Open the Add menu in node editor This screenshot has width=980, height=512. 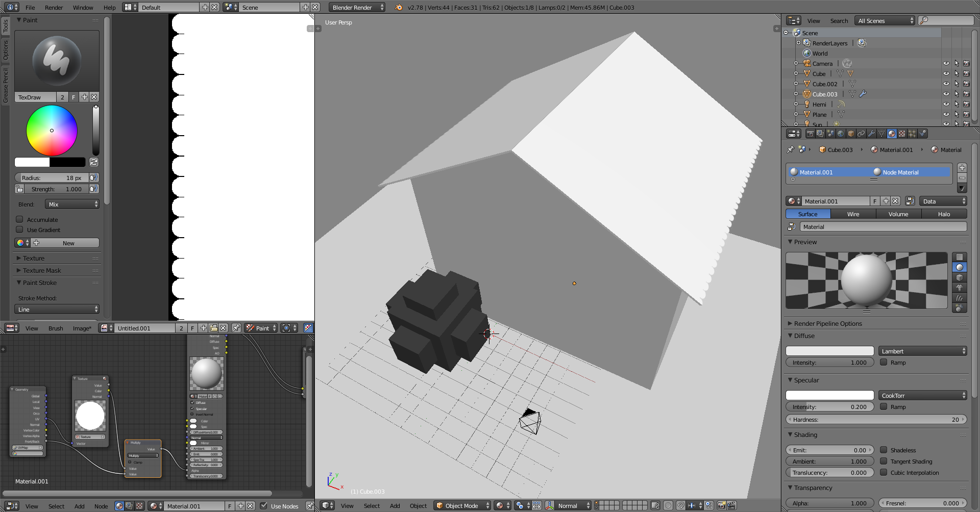pyautogui.click(x=80, y=506)
